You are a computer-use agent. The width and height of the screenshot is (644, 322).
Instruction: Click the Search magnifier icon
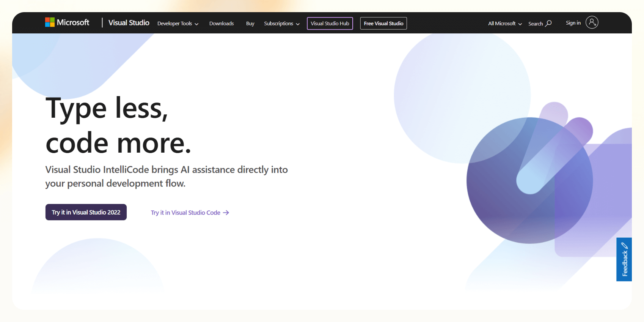tap(548, 23)
